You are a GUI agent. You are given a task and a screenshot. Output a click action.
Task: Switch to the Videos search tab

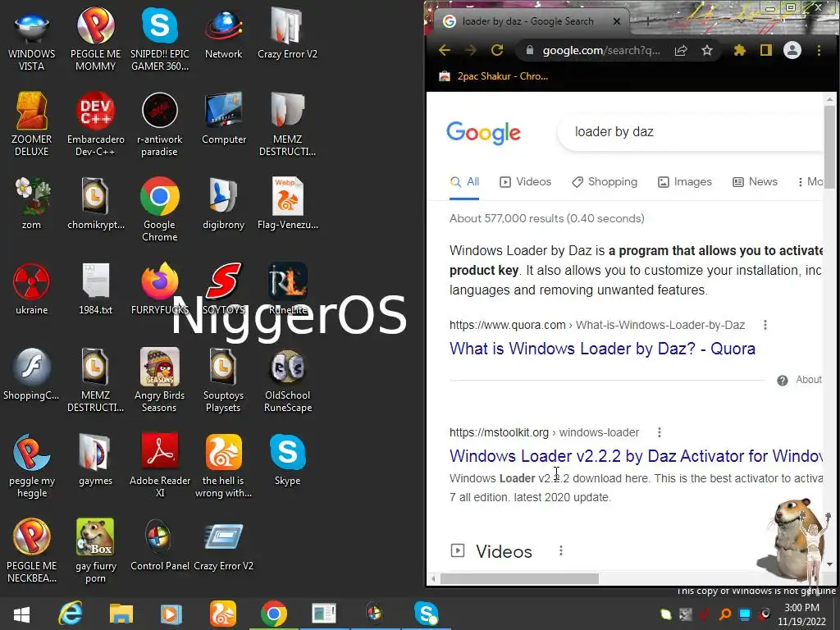point(526,181)
